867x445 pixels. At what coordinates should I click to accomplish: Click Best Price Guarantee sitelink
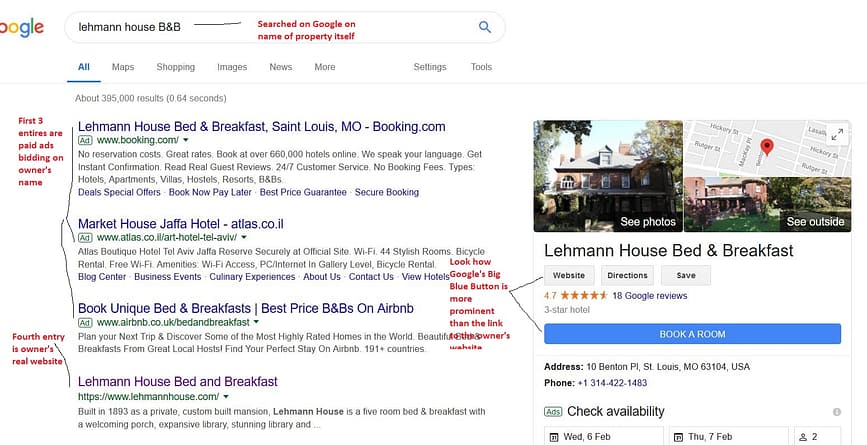[303, 192]
